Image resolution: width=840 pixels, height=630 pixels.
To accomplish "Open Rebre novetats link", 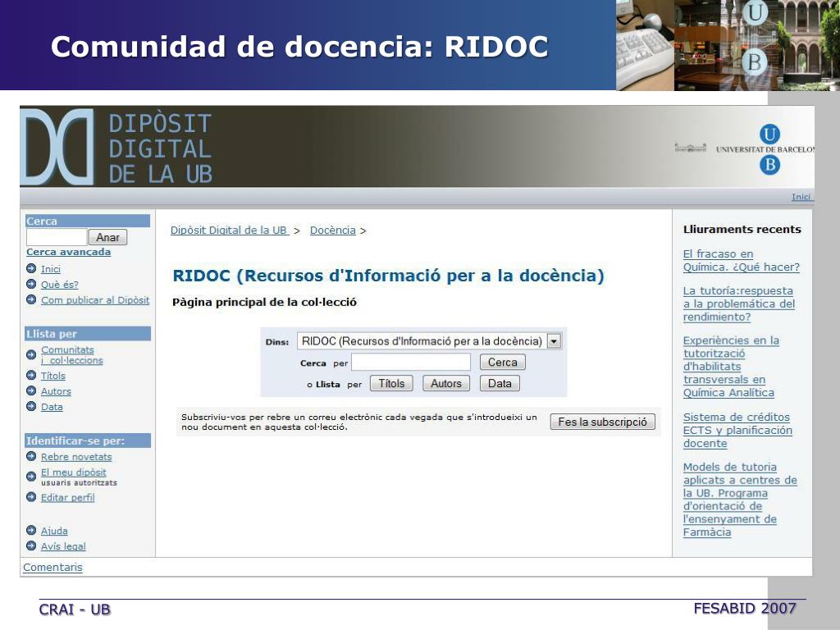I will coord(76,456).
